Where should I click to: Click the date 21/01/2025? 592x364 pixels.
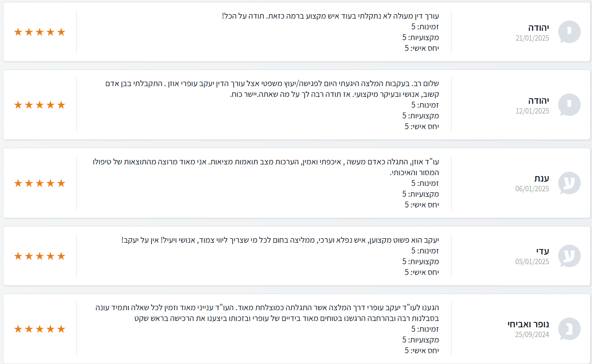[x=532, y=38]
